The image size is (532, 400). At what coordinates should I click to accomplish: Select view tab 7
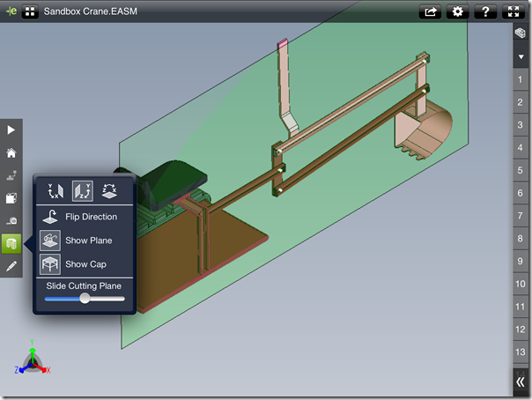pyautogui.click(x=521, y=216)
